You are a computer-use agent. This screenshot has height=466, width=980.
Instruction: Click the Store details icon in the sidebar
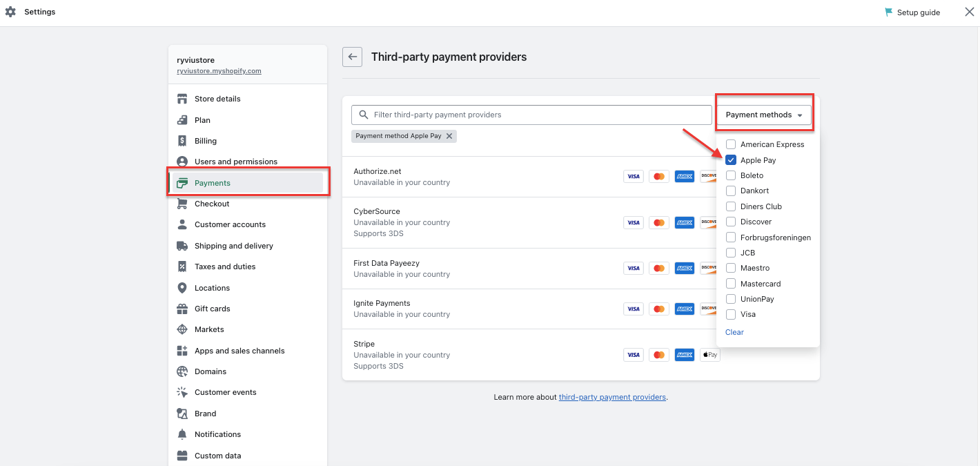point(182,98)
